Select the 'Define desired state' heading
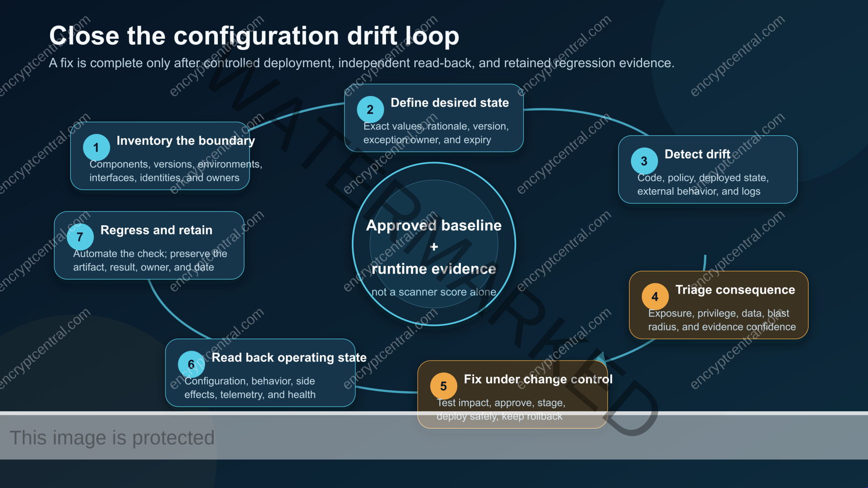868x488 pixels. click(x=450, y=103)
